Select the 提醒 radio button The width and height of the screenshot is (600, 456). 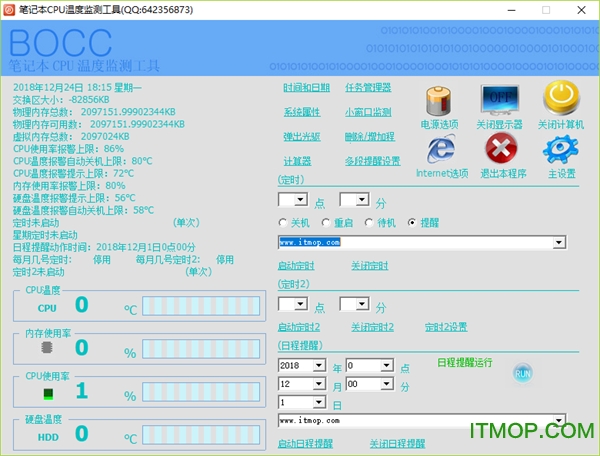(412, 222)
